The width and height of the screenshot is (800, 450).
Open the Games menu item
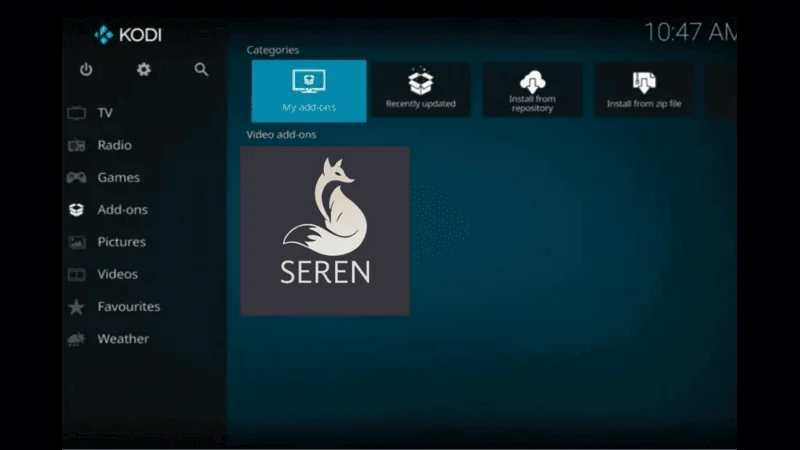[119, 178]
